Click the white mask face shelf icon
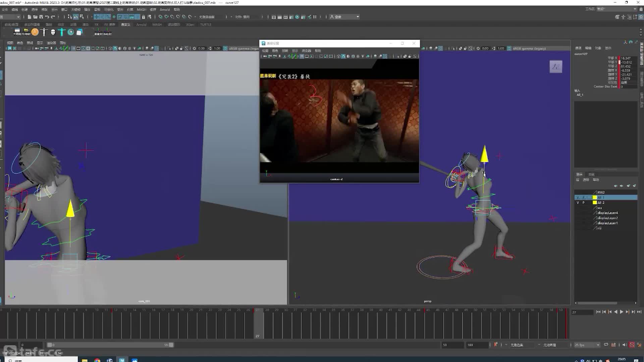 [53, 32]
